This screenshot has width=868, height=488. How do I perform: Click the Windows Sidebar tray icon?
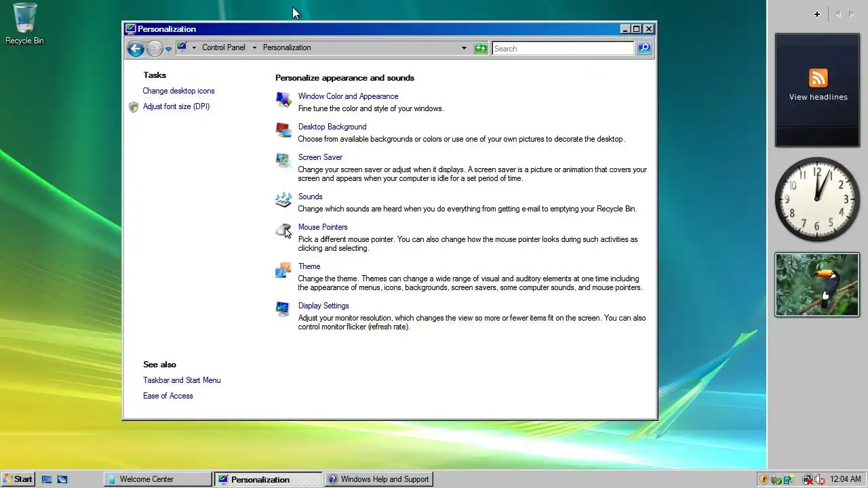coord(788,479)
